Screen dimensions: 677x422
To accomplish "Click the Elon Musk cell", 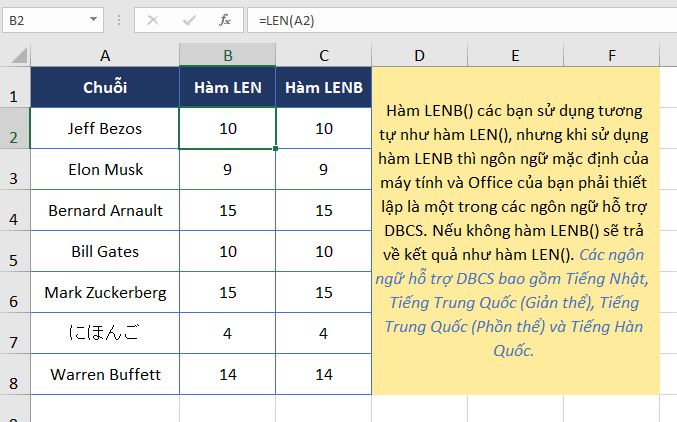I will coord(105,169).
